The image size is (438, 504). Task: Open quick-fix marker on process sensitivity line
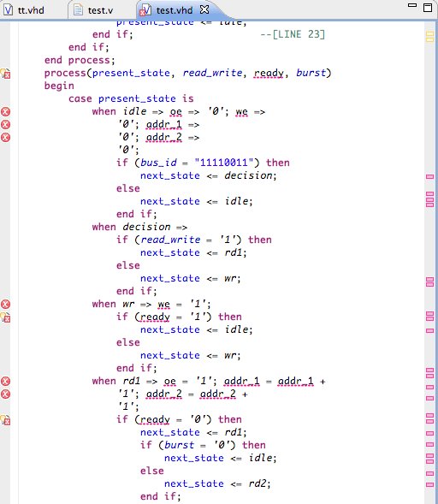[x=5, y=74]
